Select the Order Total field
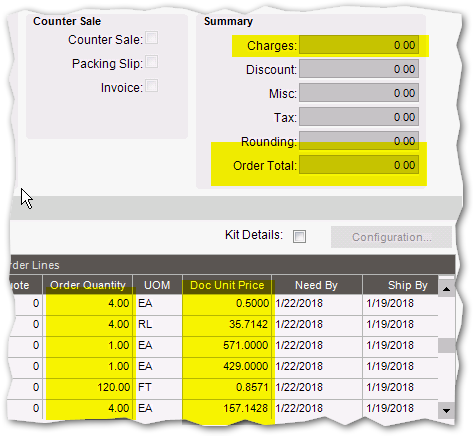The height and width of the screenshot is (436, 474). [x=359, y=165]
